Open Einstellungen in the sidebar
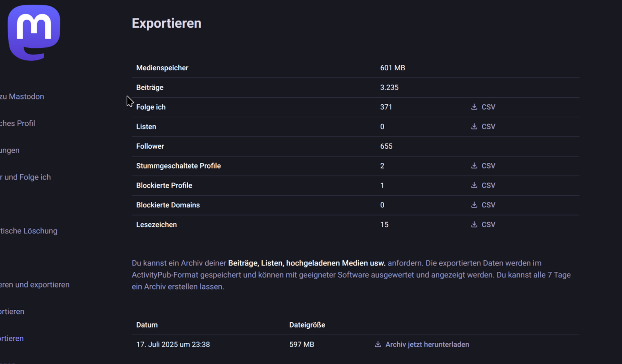Screen dimensions: 622x364 tap(10, 150)
